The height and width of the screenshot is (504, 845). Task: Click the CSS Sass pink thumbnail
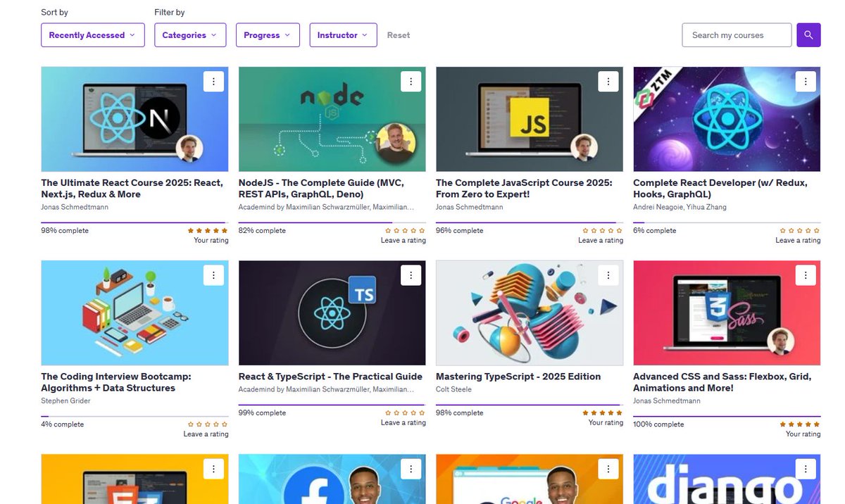pos(727,313)
